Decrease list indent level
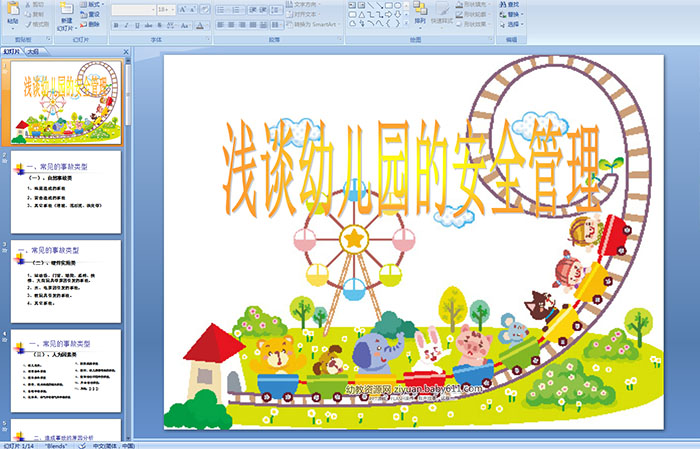 (x=253, y=9)
